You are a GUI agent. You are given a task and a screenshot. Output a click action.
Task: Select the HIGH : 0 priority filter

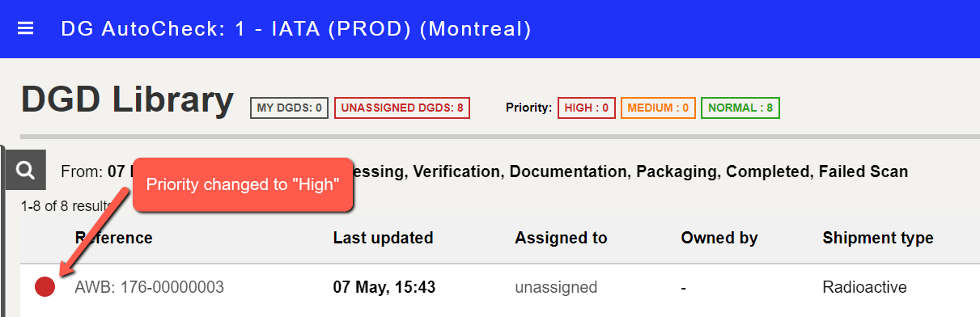click(x=587, y=108)
